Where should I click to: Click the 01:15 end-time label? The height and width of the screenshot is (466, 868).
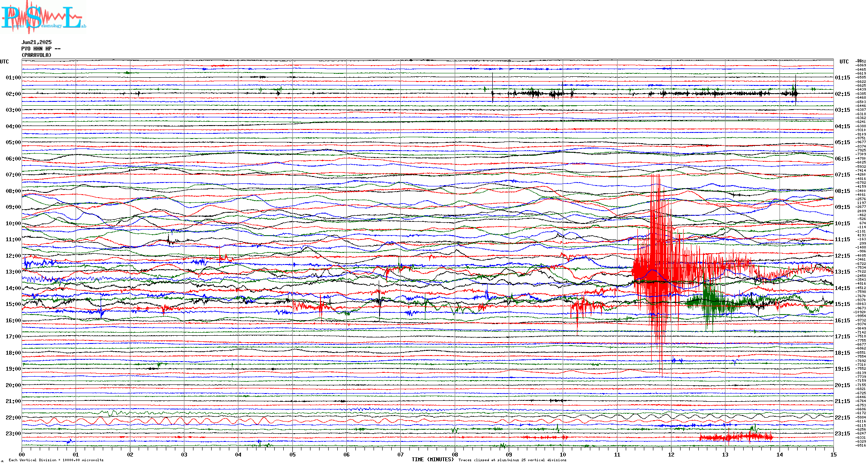(x=843, y=78)
